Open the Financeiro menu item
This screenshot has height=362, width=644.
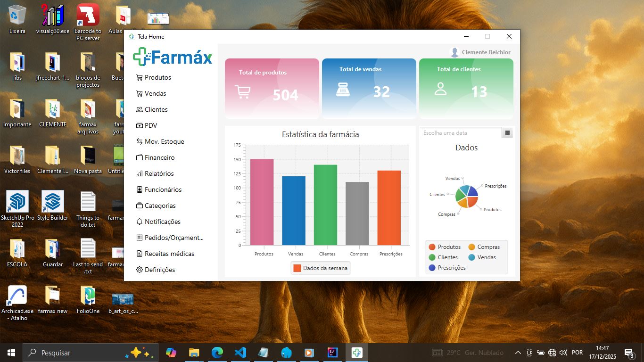tap(159, 157)
